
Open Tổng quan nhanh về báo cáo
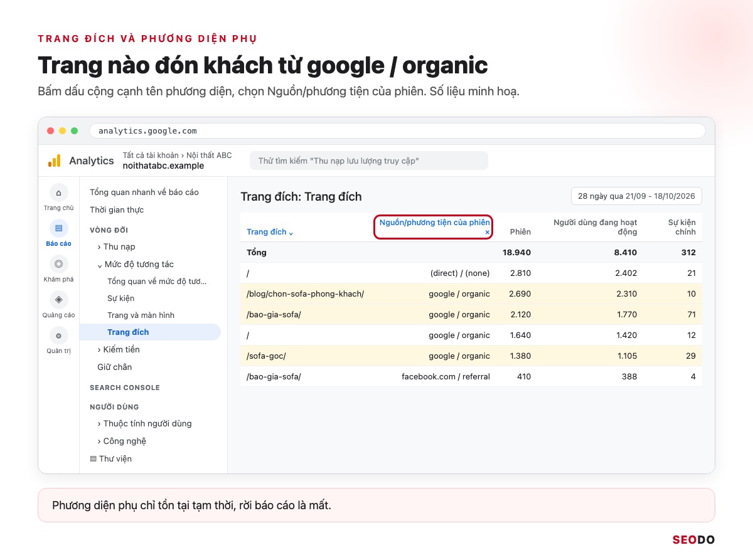pos(144,192)
